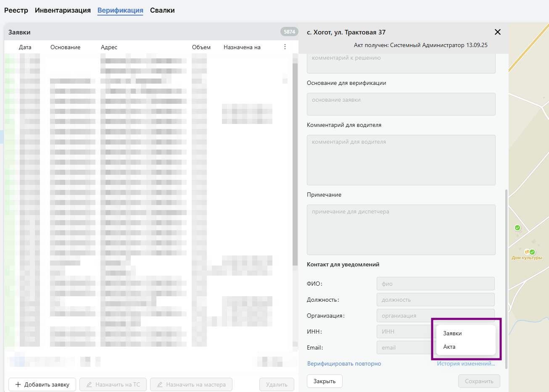Click the Комментарий для водителя text area
The width and height of the screenshot is (549, 392).
tap(401, 160)
